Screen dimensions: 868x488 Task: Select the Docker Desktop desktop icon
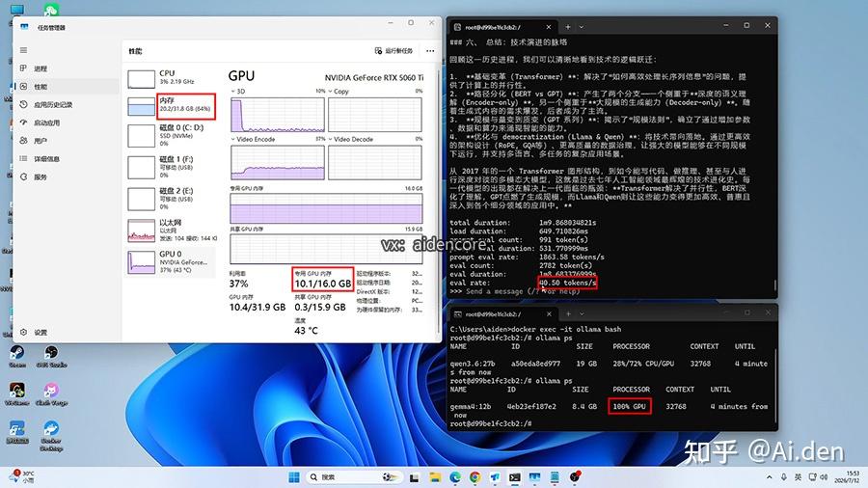[x=51, y=436]
